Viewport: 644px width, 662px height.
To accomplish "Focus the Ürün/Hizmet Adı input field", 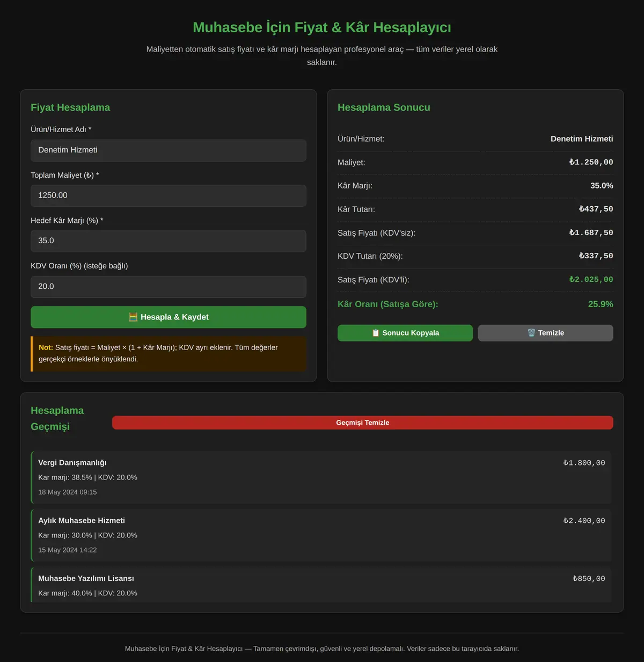I will click(169, 150).
